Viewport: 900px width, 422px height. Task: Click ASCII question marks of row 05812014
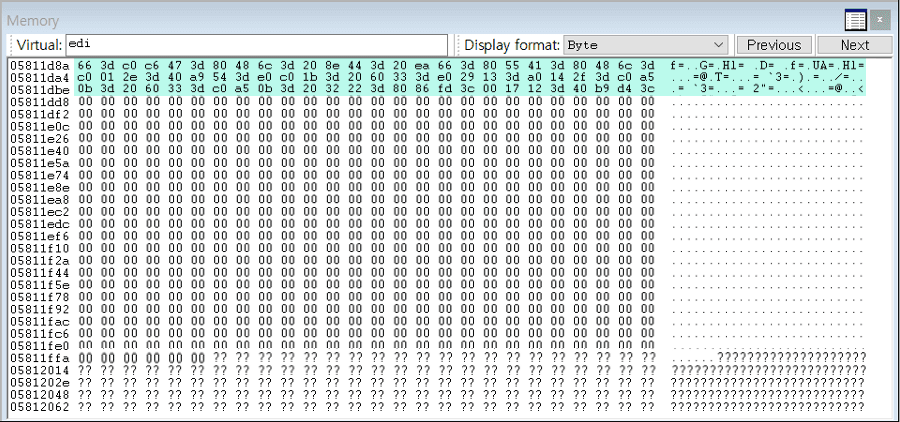tap(768, 370)
